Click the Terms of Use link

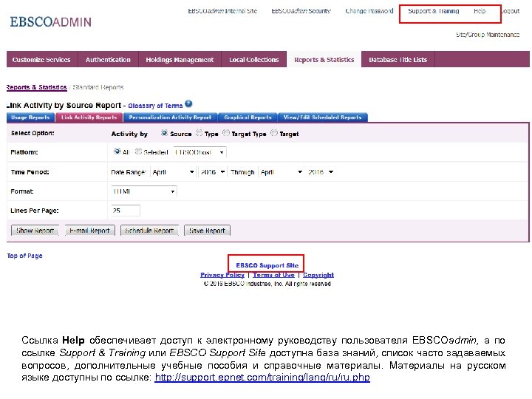pyautogui.click(x=273, y=275)
